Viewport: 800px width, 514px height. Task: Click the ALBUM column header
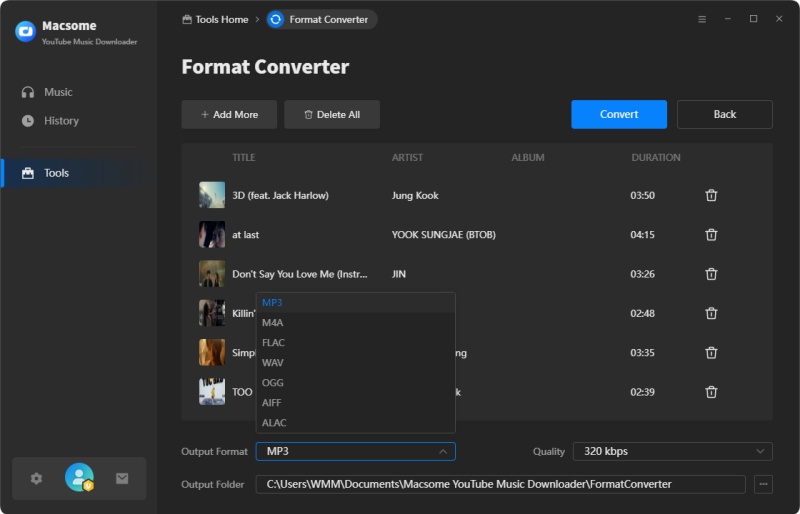[x=528, y=158]
